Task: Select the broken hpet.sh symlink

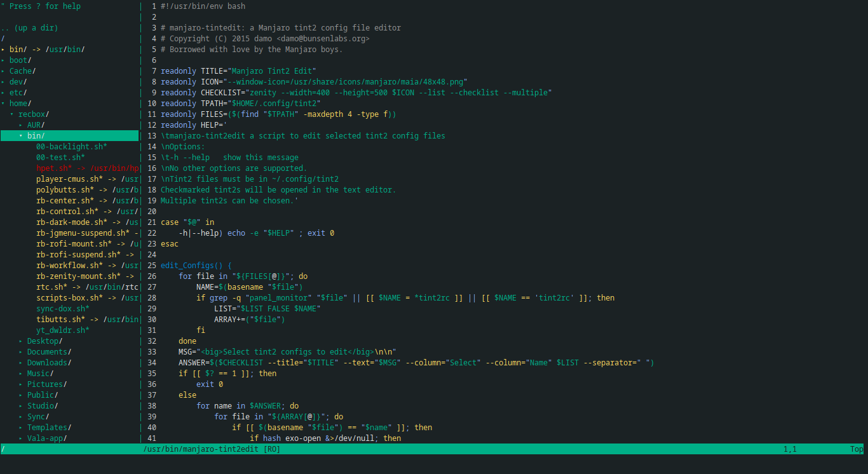Action: point(54,168)
